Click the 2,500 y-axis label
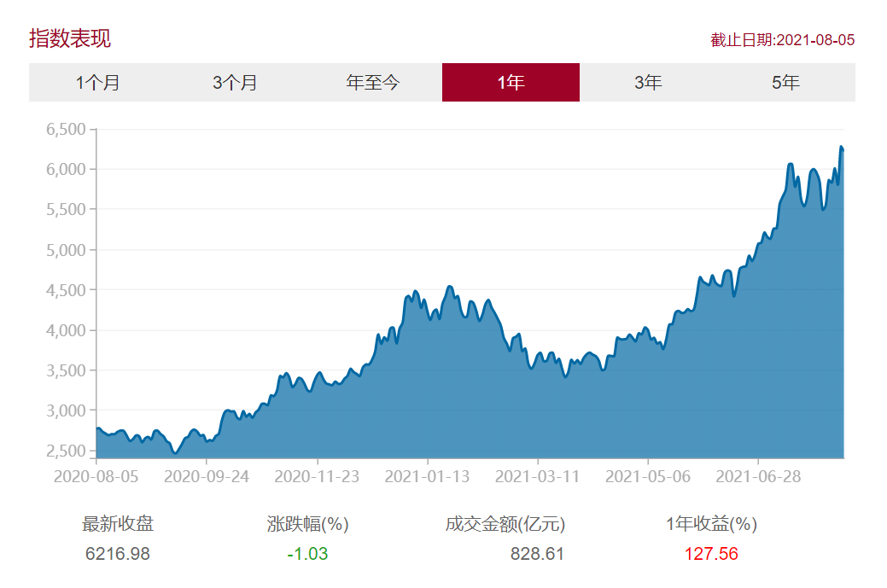 point(66,451)
